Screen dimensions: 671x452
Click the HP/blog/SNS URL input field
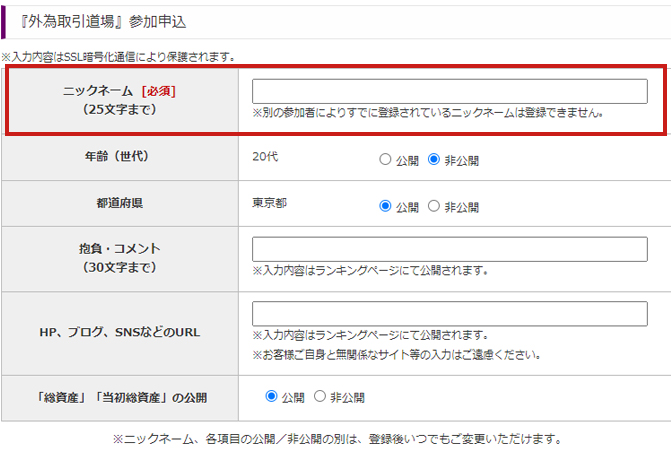click(449, 313)
